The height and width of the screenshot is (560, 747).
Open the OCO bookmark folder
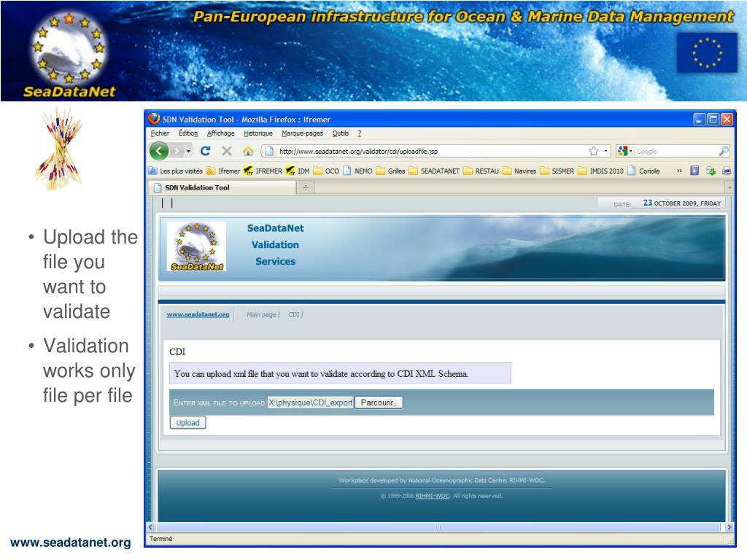[x=326, y=171]
